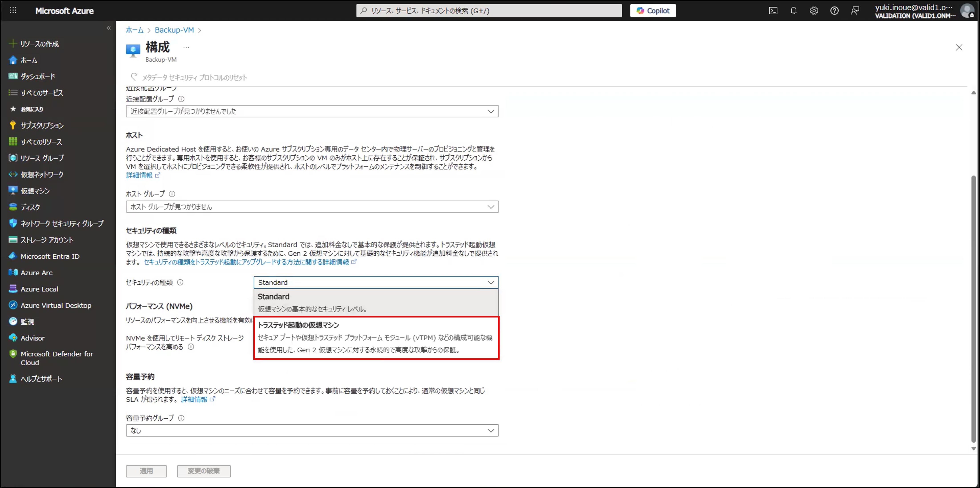Click the notifications bell icon
This screenshot has width=980, height=488.
pos(794,11)
